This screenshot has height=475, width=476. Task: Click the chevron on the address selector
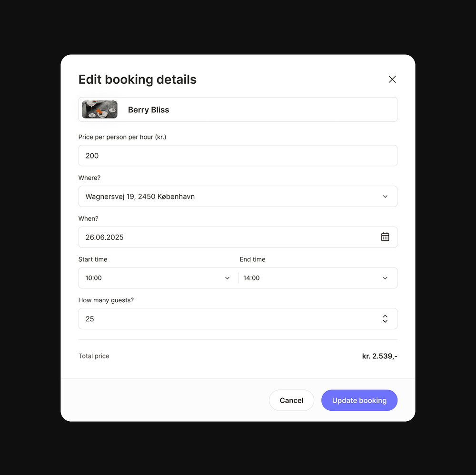click(x=385, y=196)
